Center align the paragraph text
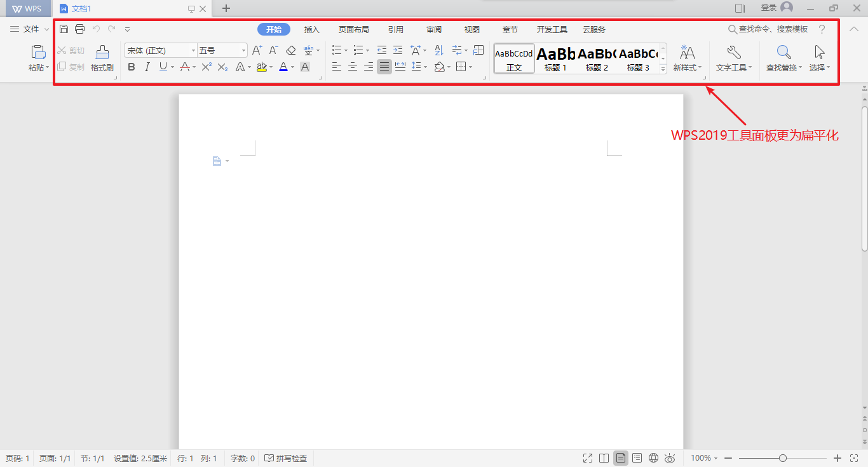 [x=353, y=67]
